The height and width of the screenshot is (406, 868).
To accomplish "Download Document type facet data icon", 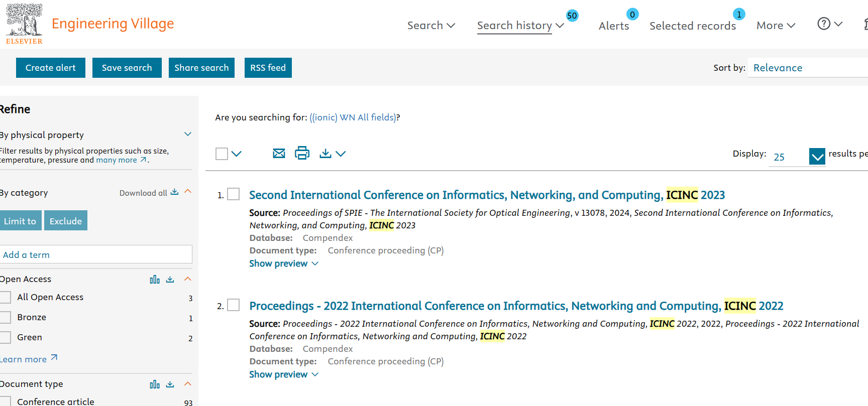I will coord(170,384).
